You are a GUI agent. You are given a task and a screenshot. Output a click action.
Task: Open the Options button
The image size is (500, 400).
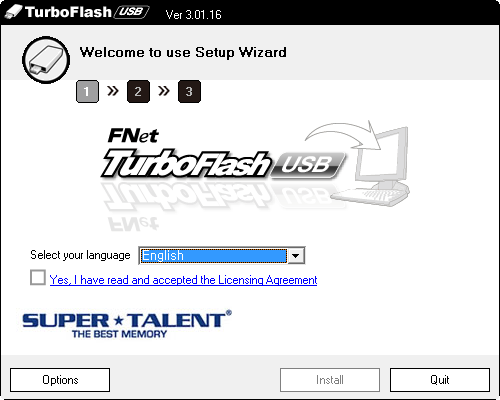(60, 380)
